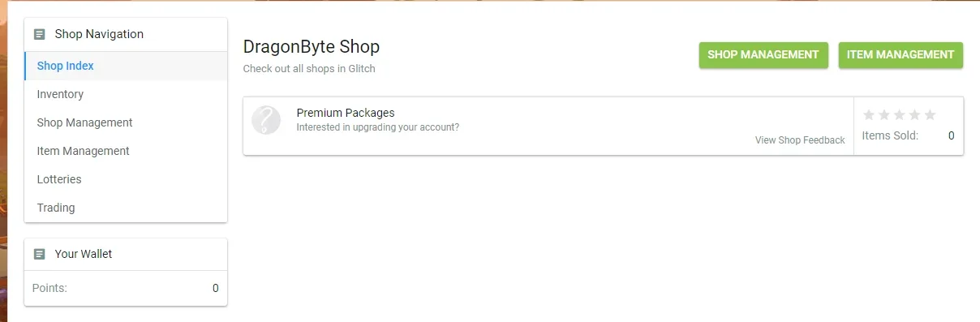
Task: Click the Shop Navigation panel icon
Action: [40, 34]
